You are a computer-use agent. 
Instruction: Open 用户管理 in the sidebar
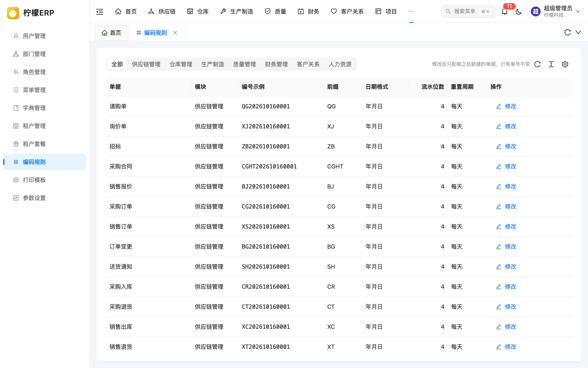45,36
